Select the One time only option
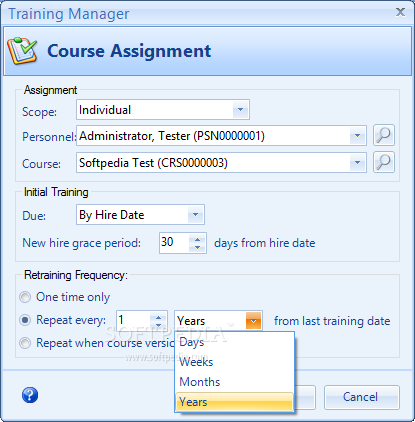The width and height of the screenshot is (415, 422). click(x=25, y=297)
